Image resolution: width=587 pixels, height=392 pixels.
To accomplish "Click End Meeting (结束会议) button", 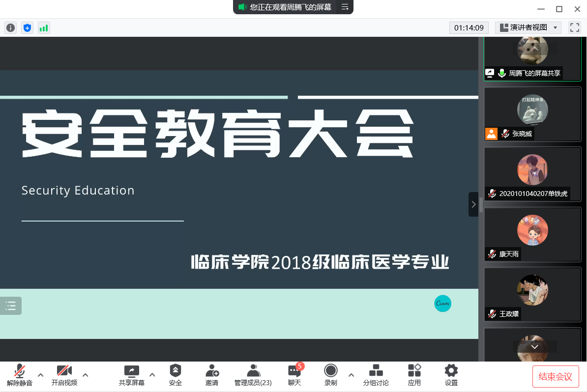I will (x=556, y=377).
